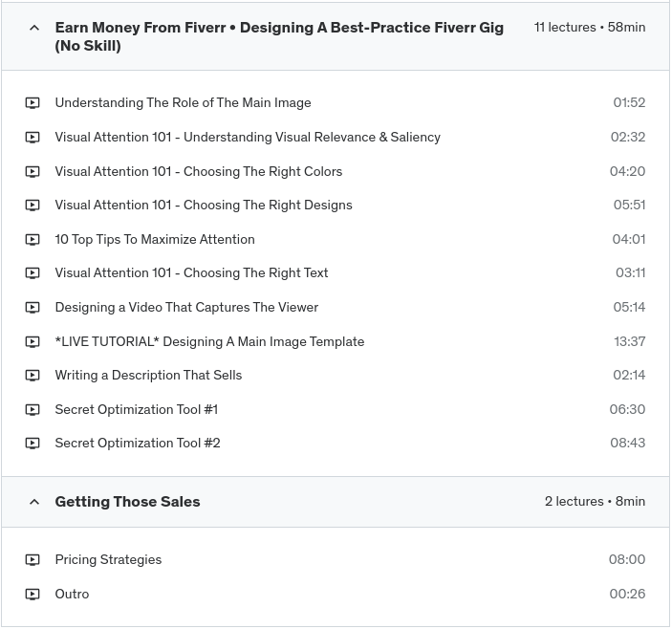Viewport: 672px width, 629px height.
Task: Open Choosing The Right Text lecture
Action: (x=191, y=273)
